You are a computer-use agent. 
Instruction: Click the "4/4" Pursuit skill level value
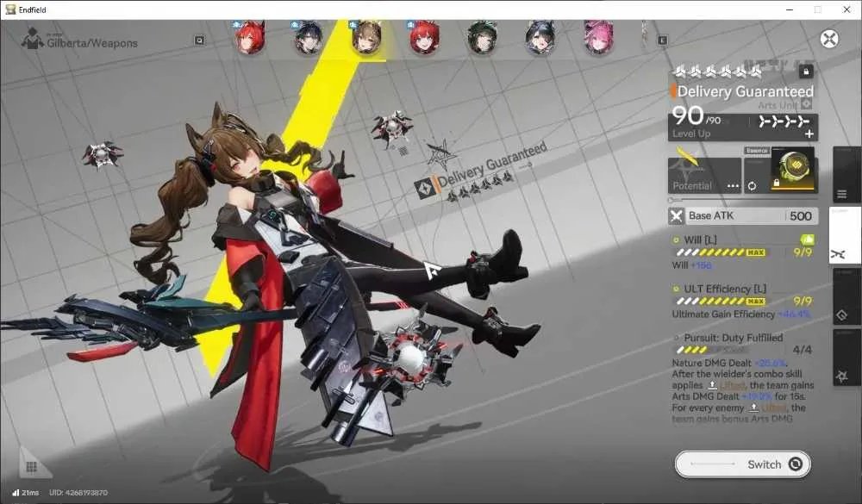(x=802, y=350)
